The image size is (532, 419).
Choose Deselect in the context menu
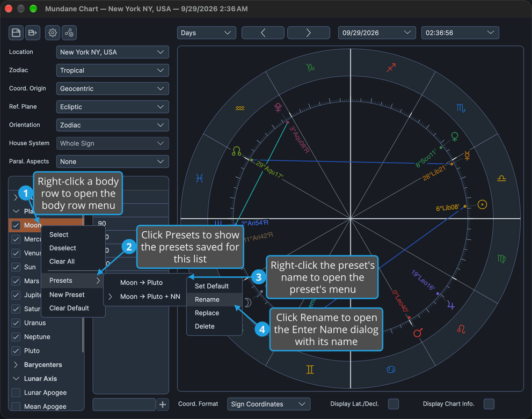coord(74,248)
